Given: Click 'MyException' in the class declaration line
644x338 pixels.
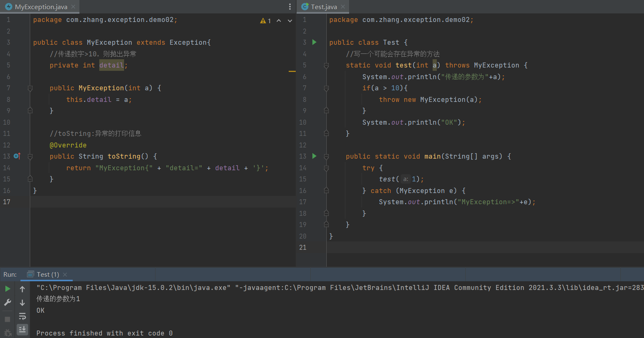Looking at the screenshot, I should pos(109,42).
